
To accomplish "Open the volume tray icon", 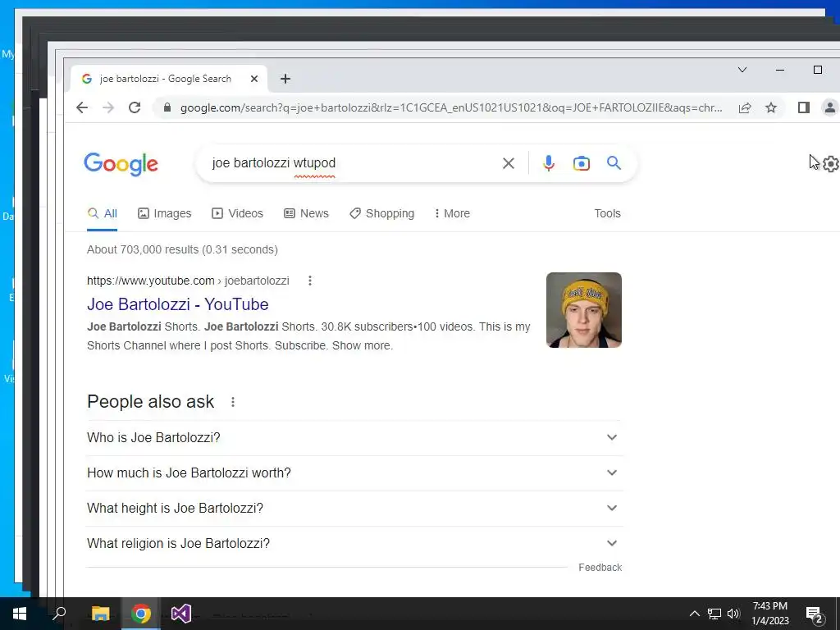I will [x=733, y=614].
